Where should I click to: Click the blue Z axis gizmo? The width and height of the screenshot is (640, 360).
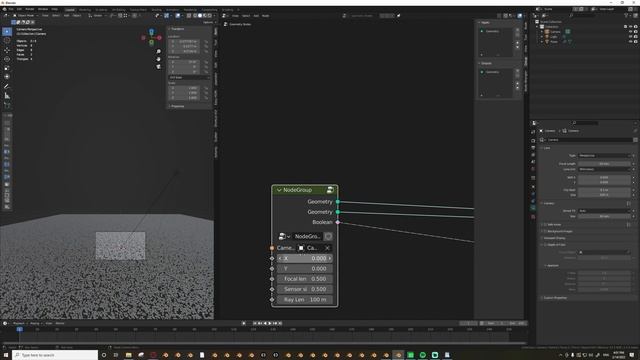click(151, 31)
